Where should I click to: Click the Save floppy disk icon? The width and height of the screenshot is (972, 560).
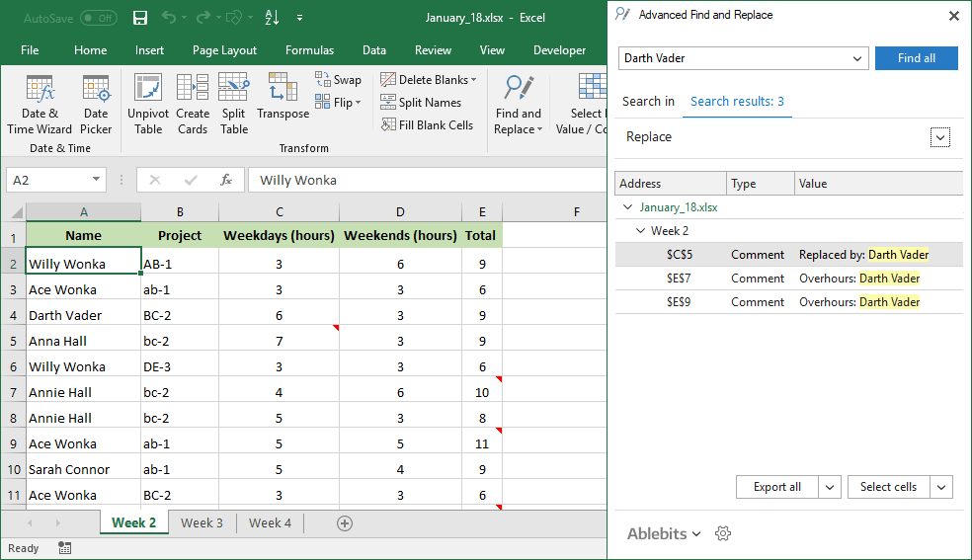pos(140,18)
